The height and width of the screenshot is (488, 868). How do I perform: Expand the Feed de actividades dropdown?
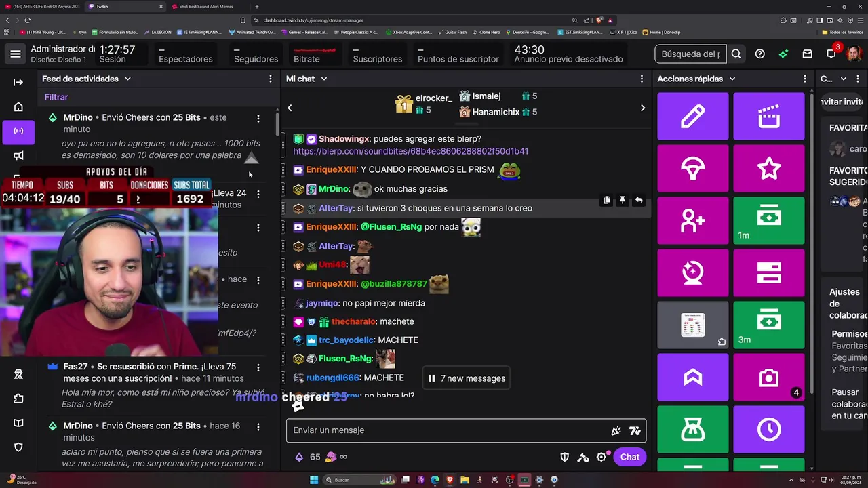point(127,79)
